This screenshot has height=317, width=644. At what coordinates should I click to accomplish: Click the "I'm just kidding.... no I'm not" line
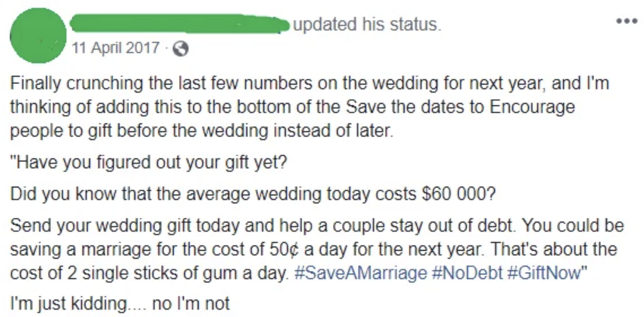[120, 304]
